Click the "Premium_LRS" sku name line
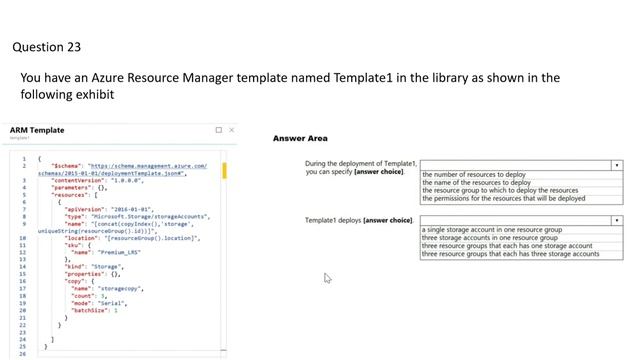This screenshot has width=640, height=360. pyautogui.click(x=106, y=253)
